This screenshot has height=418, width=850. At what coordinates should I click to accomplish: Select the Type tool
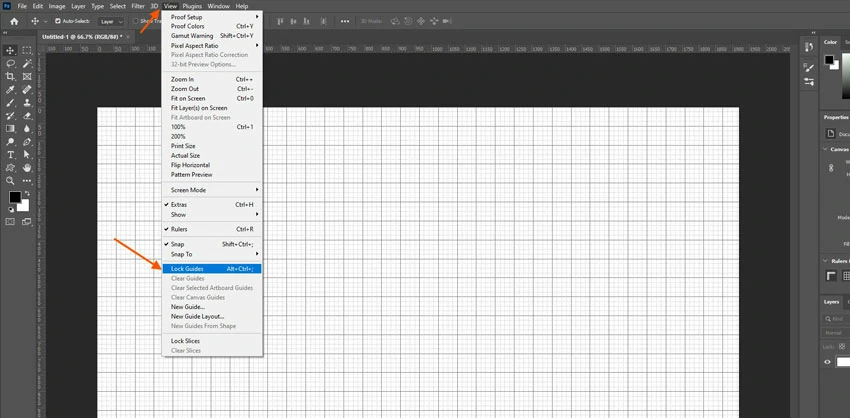click(x=11, y=155)
